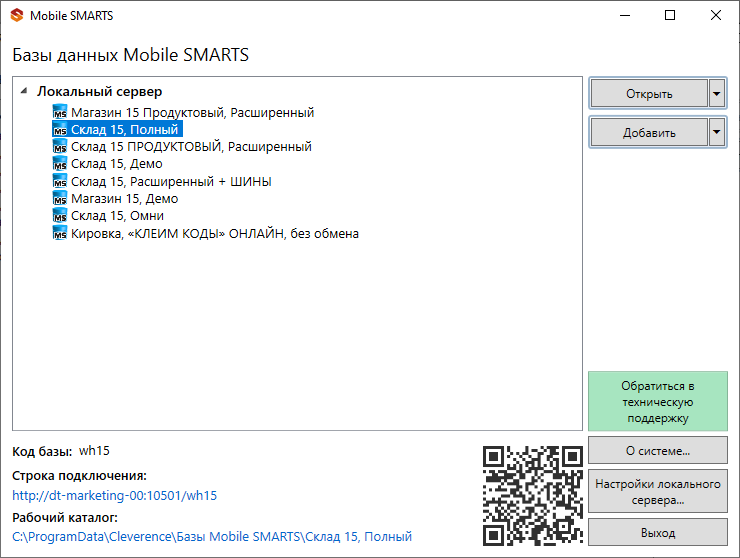The width and height of the screenshot is (740, 558).
Task: Select Магазин 15 Продуктовый, Расширенный database
Action: 192,112
